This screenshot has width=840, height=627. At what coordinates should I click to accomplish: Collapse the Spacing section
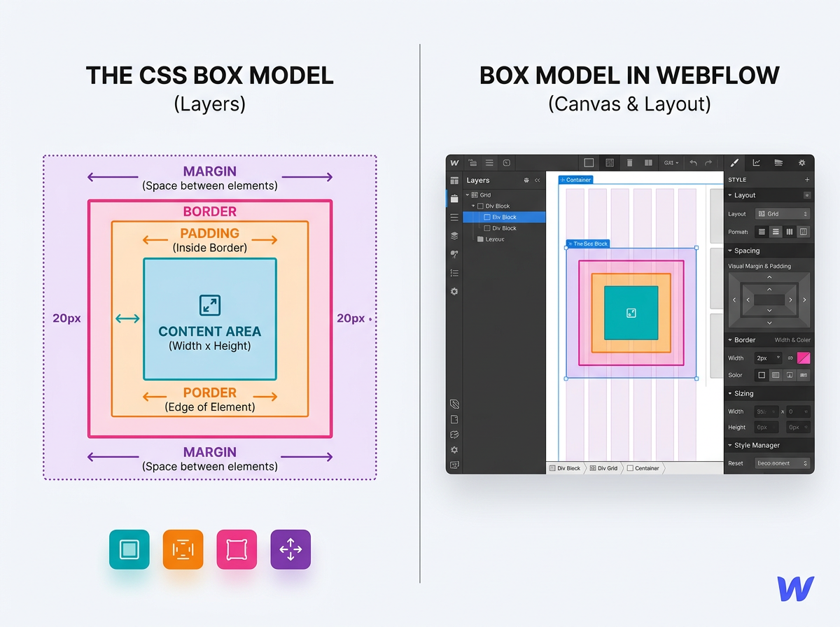tap(730, 251)
